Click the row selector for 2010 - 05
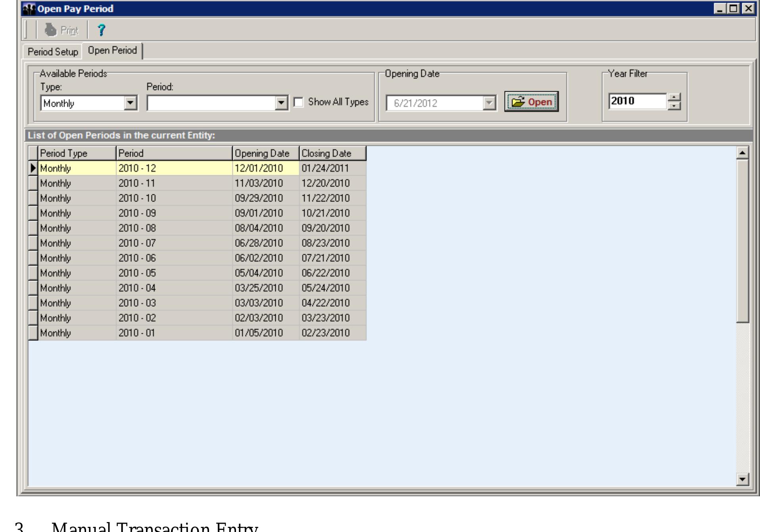Viewport: 760px width, 532px height. click(33, 273)
